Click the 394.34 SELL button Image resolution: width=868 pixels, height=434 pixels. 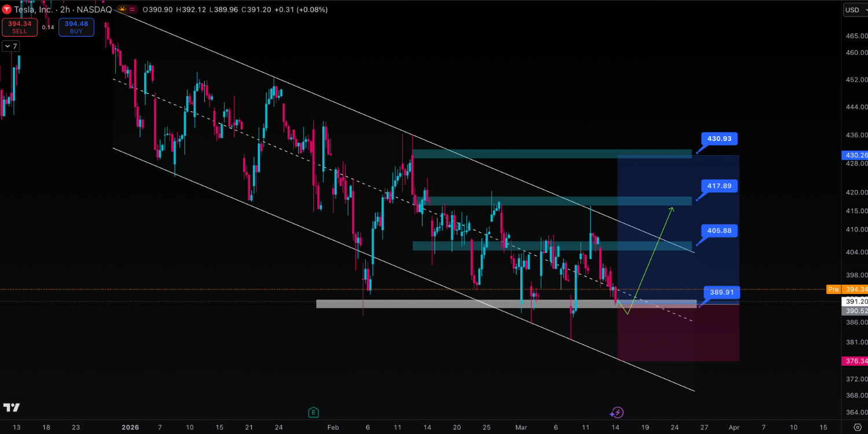(x=20, y=27)
